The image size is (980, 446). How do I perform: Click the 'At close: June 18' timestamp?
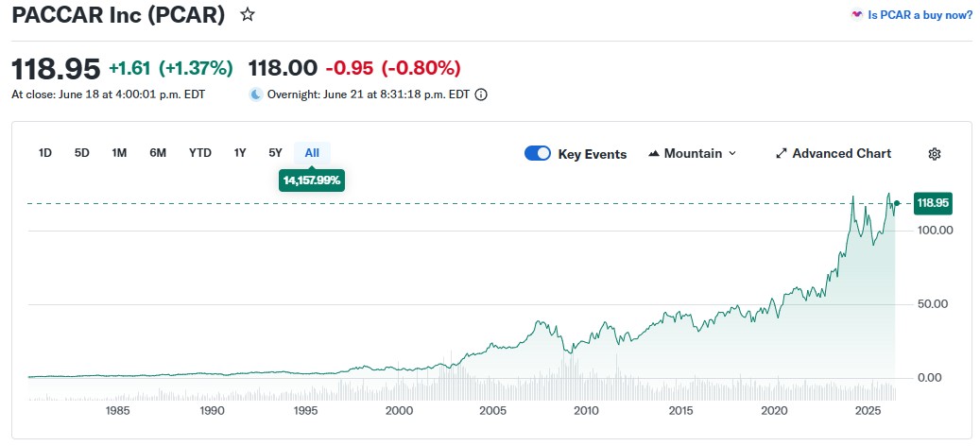point(108,94)
